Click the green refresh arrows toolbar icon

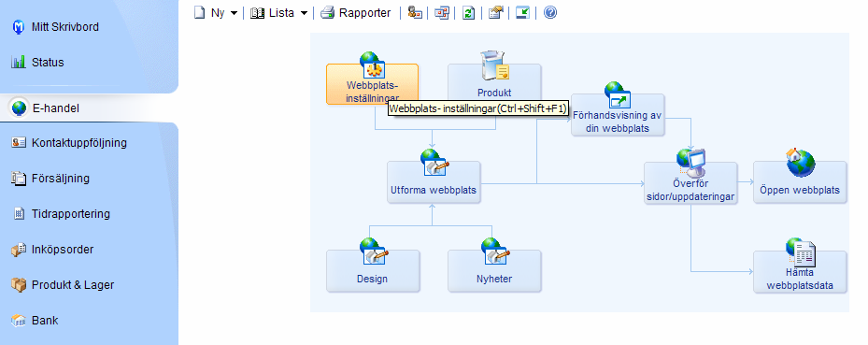tap(468, 13)
